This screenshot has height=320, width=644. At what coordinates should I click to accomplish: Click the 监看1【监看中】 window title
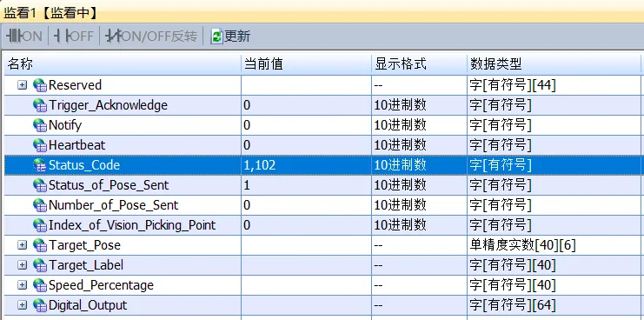[x=51, y=13]
